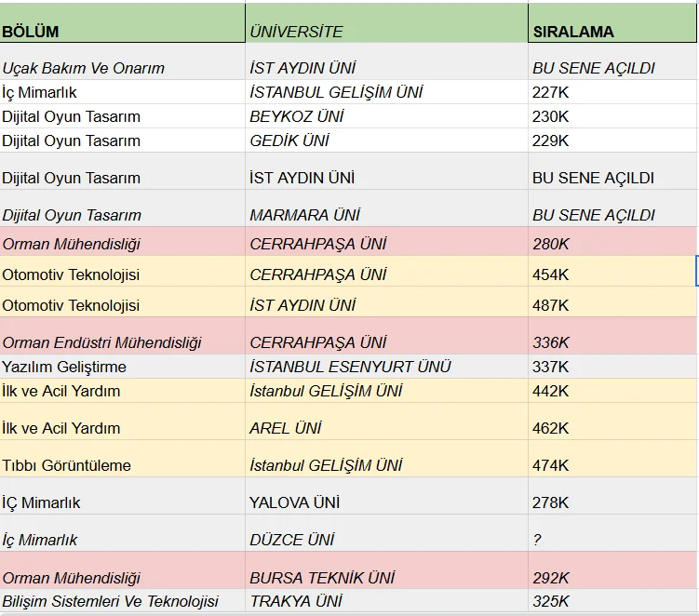Click the TRAKYA ÜNİ cell
699x616 pixels.
[x=386, y=601]
